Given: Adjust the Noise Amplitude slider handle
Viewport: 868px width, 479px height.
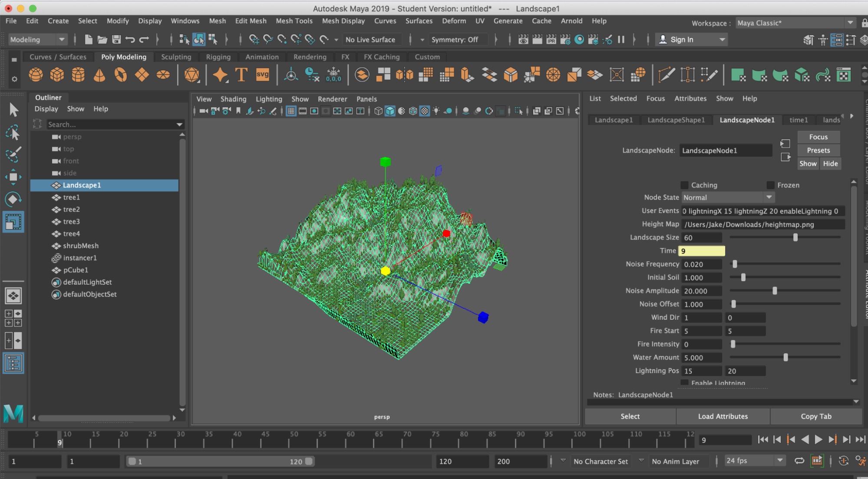Looking at the screenshot, I should pos(775,291).
